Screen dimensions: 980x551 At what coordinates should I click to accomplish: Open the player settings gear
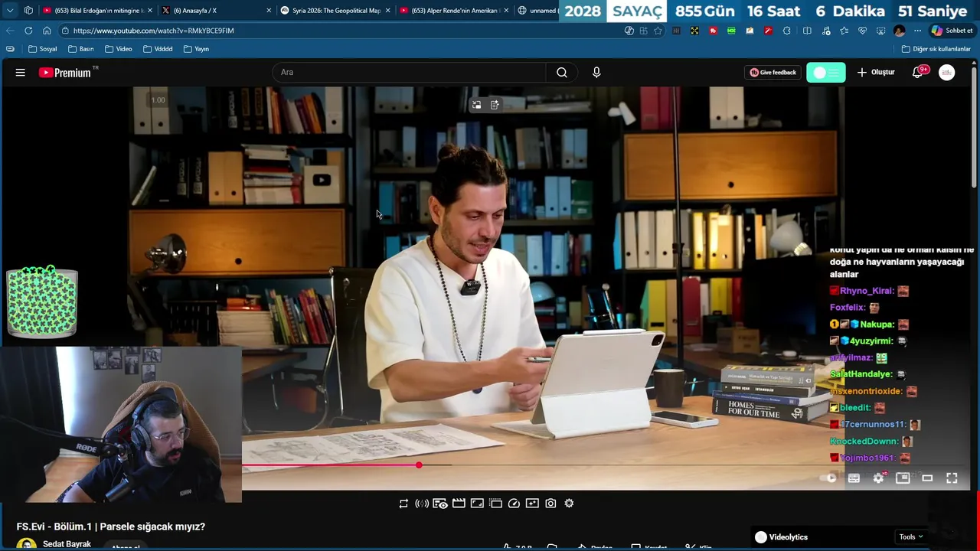pos(878,478)
